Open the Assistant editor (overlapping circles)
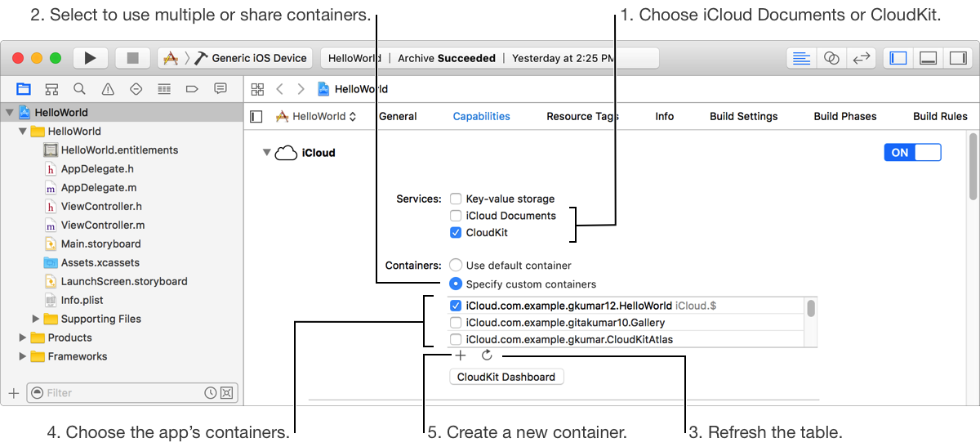 (831, 58)
